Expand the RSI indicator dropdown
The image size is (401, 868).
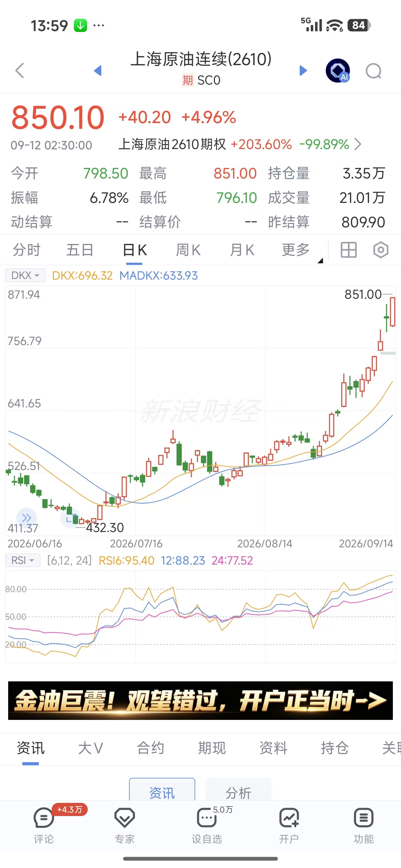click(23, 561)
